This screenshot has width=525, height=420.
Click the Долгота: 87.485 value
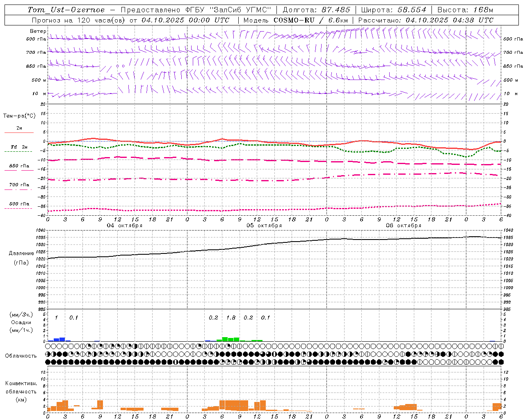pos(317,10)
